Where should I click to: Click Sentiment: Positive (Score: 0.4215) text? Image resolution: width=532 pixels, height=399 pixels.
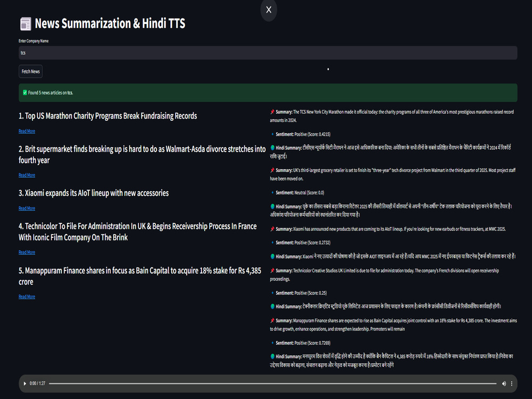point(303,135)
